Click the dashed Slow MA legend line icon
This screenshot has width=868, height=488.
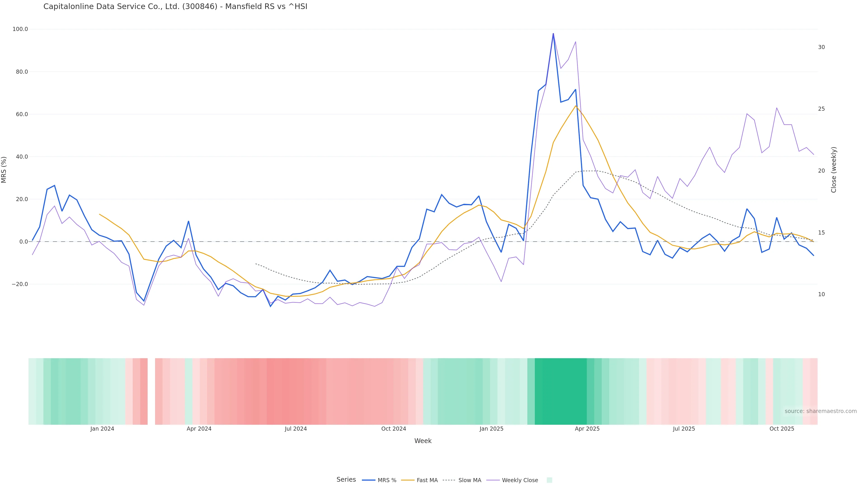pos(449,480)
